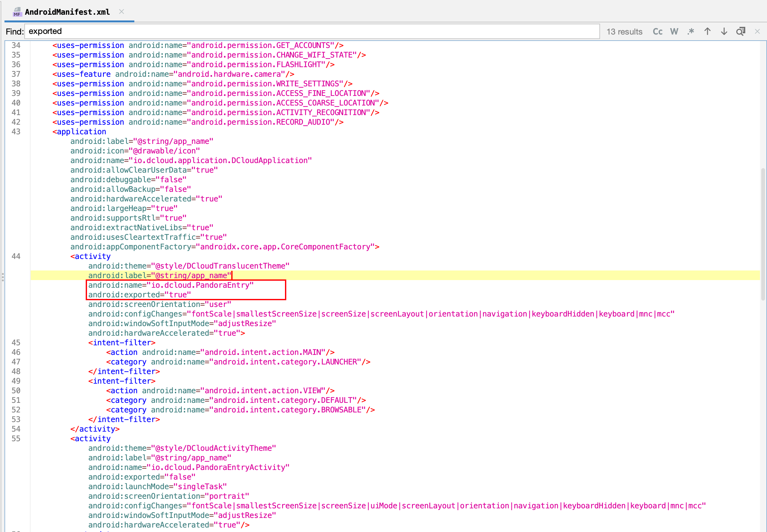Click the android:allowBackup="false" line
Viewport: 767px width, 532px height.
click(x=130, y=189)
